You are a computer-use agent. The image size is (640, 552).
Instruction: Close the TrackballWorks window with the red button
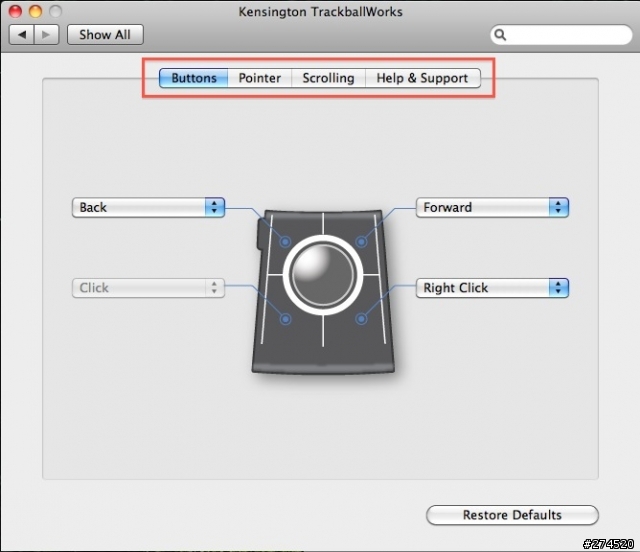click(x=16, y=11)
